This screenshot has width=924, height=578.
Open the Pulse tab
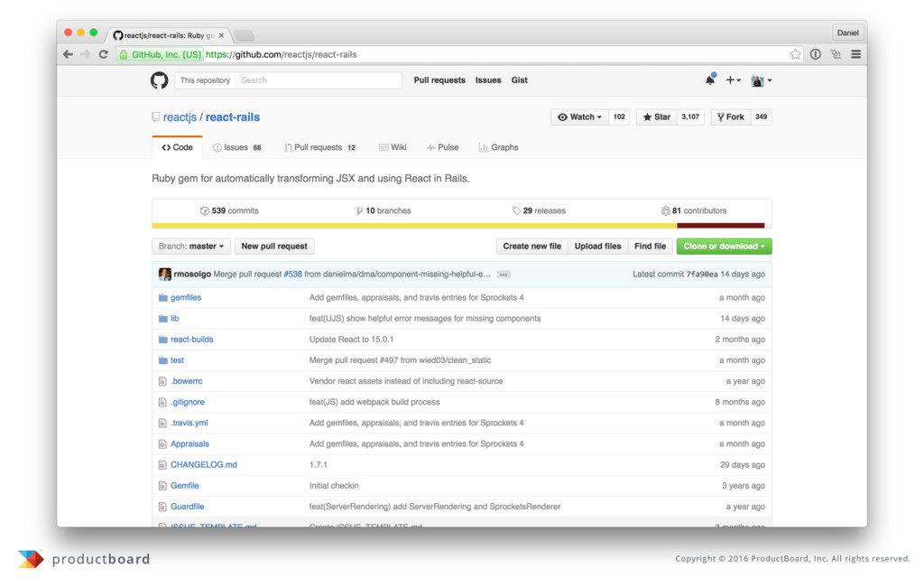point(442,147)
